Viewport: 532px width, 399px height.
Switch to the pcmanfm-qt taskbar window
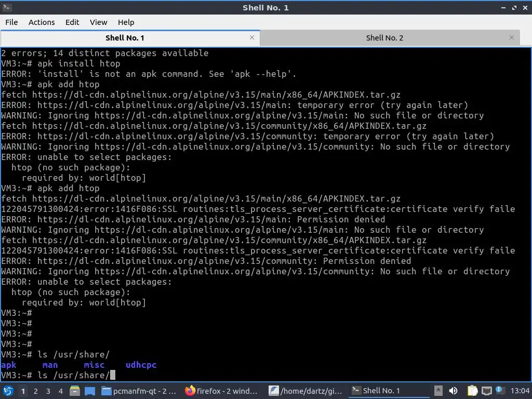(x=139, y=391)
